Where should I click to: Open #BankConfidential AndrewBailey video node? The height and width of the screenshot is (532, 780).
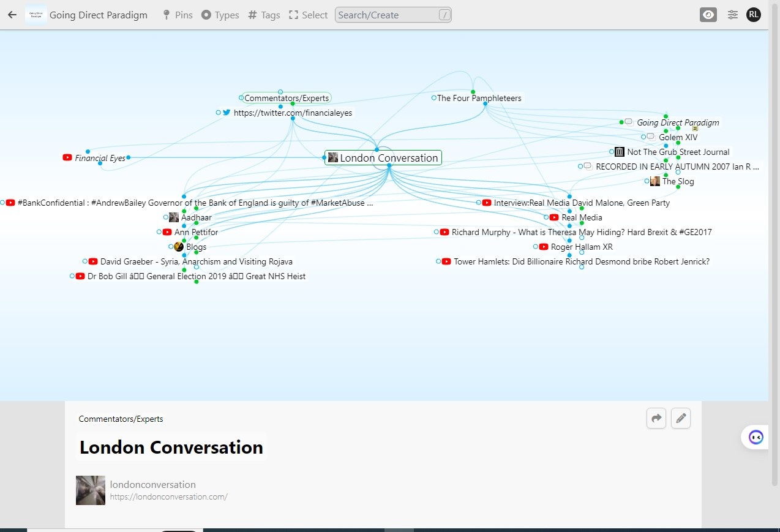coord(195,203)
